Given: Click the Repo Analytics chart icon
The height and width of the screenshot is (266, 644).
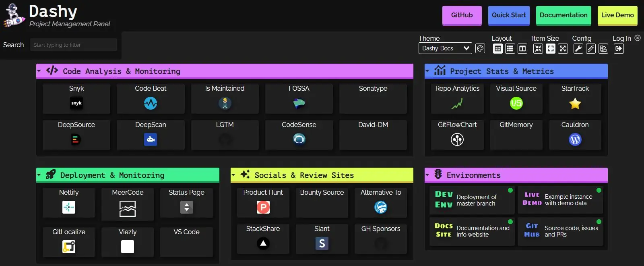Looking at the screenshot, I should pyautogui.click(x=457, y=103).
